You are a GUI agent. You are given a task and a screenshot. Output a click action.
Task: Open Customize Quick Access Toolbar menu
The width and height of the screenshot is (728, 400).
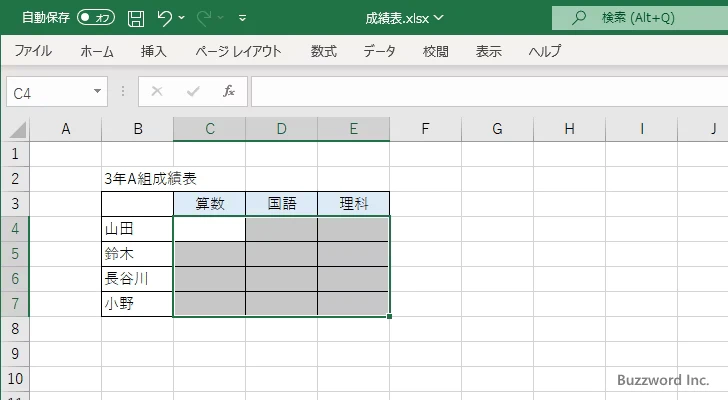(242, 18)
